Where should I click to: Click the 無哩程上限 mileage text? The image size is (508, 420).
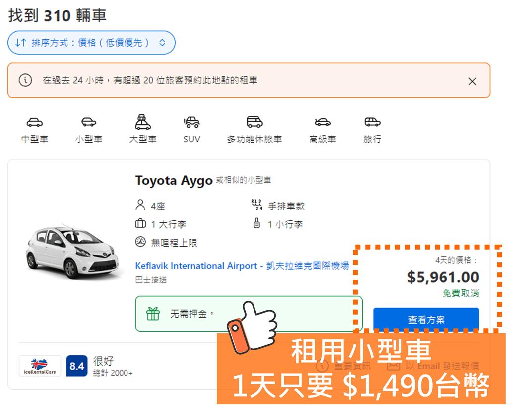[x=174, y=243]
